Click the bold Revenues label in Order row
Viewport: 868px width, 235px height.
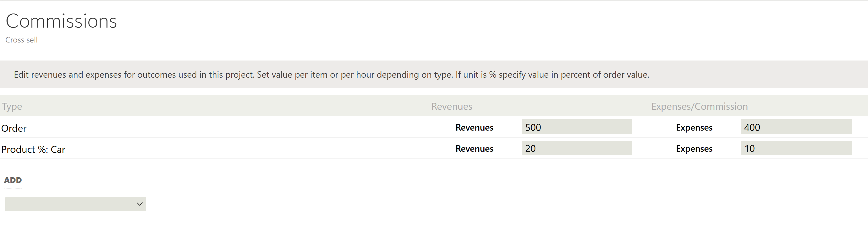coord(474,127)
